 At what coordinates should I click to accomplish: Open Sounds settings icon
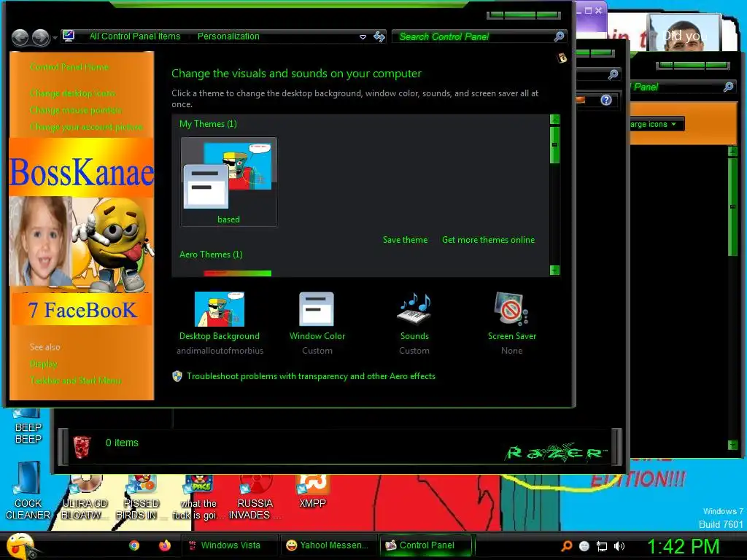[x=414, y=309]
